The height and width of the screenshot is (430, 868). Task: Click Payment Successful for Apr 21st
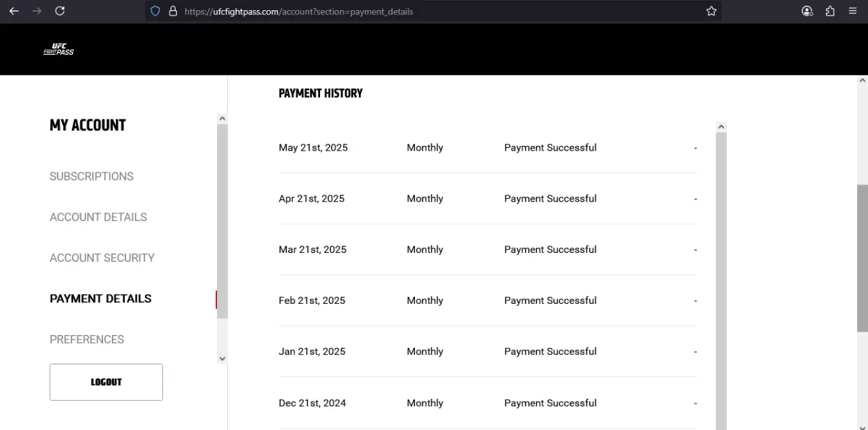coord(551,199)
